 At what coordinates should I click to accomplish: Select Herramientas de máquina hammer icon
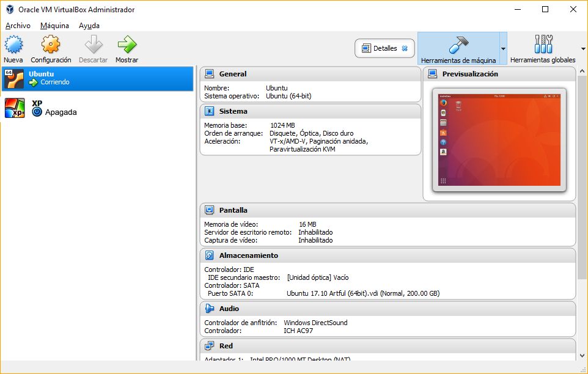tap(458, 45)
